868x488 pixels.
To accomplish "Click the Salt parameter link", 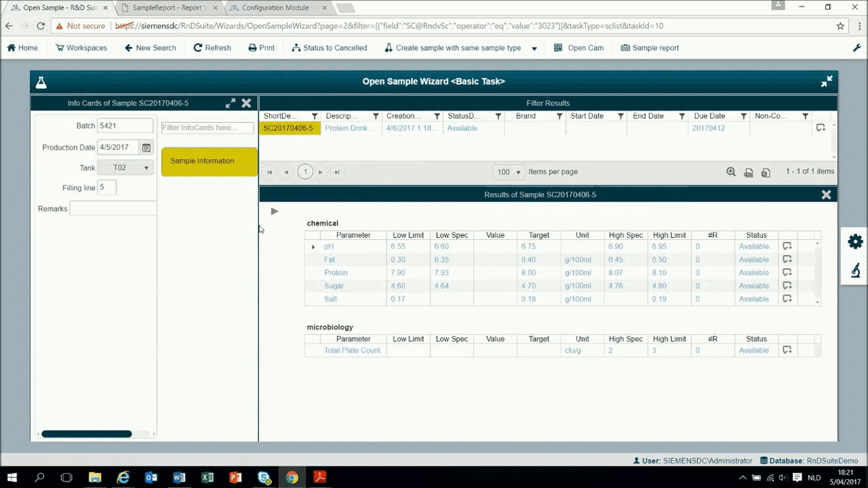I will click(331, 299).
